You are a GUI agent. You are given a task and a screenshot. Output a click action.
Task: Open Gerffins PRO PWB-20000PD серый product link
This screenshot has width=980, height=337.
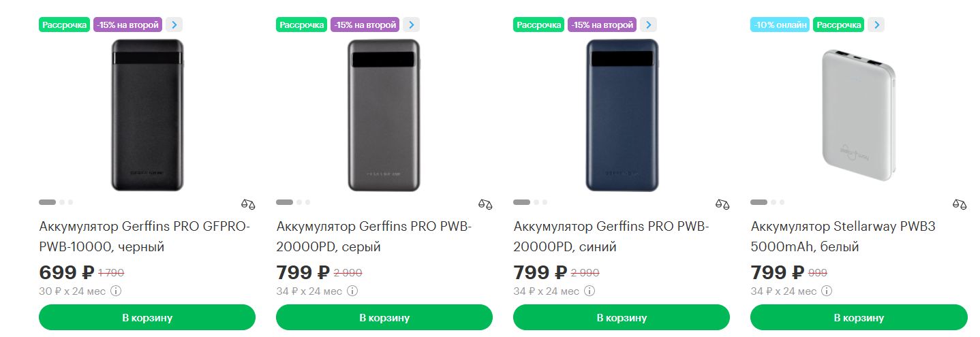click(374, 236)
